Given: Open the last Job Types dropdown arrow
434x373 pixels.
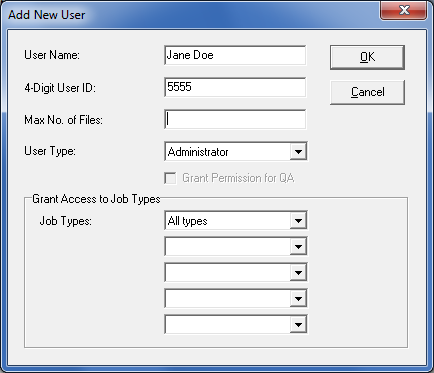Looking at the screenshot, I should coord(298,324).
